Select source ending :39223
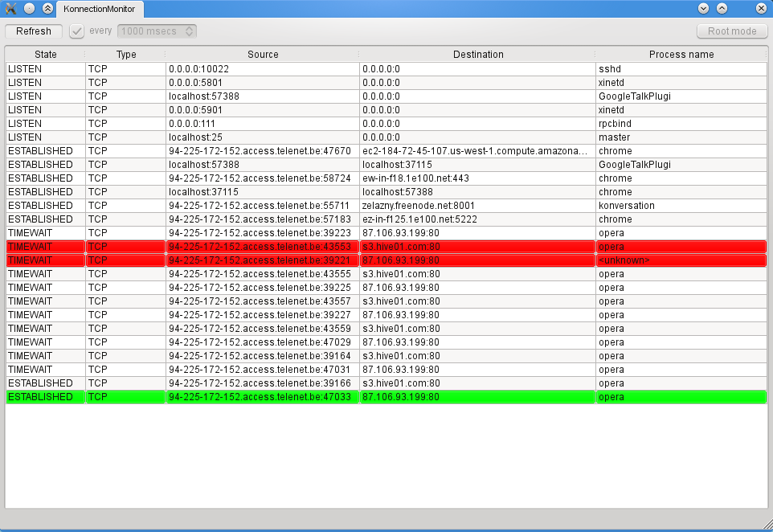 pyautogui.click(x=263, y=233)
